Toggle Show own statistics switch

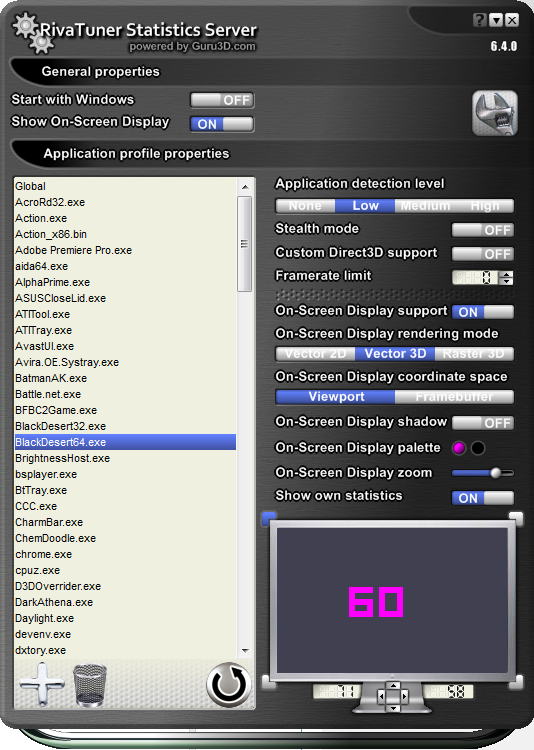click(483, 498)
